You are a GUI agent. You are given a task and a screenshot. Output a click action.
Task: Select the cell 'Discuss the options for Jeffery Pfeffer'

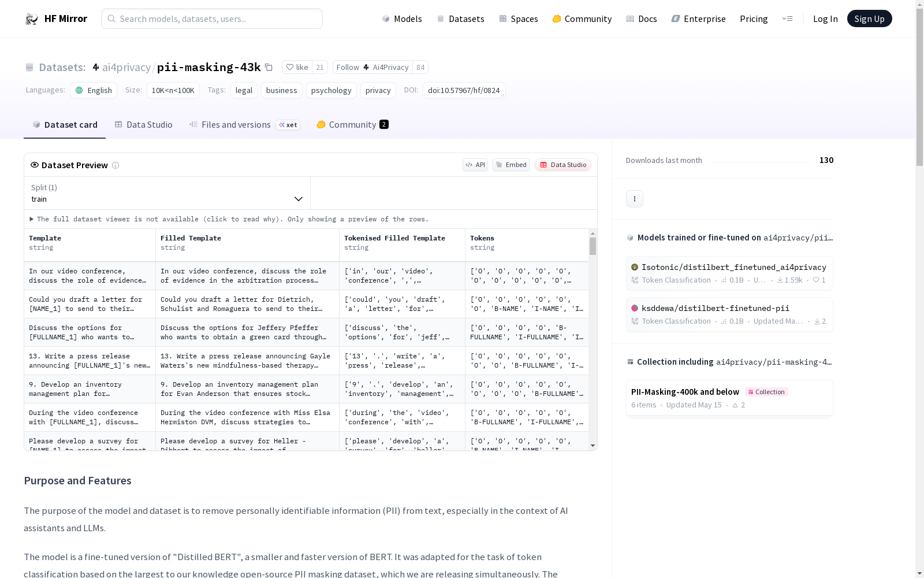(247, 332)
